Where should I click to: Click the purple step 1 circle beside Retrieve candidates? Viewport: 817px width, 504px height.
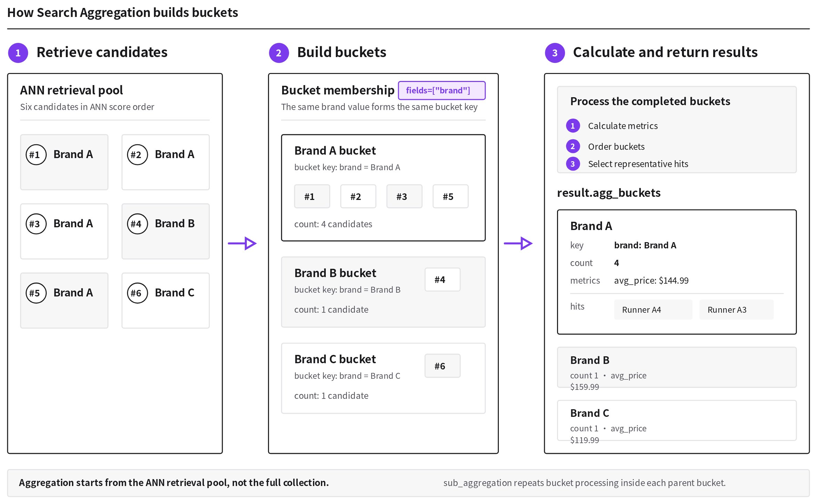click(18, 53)
